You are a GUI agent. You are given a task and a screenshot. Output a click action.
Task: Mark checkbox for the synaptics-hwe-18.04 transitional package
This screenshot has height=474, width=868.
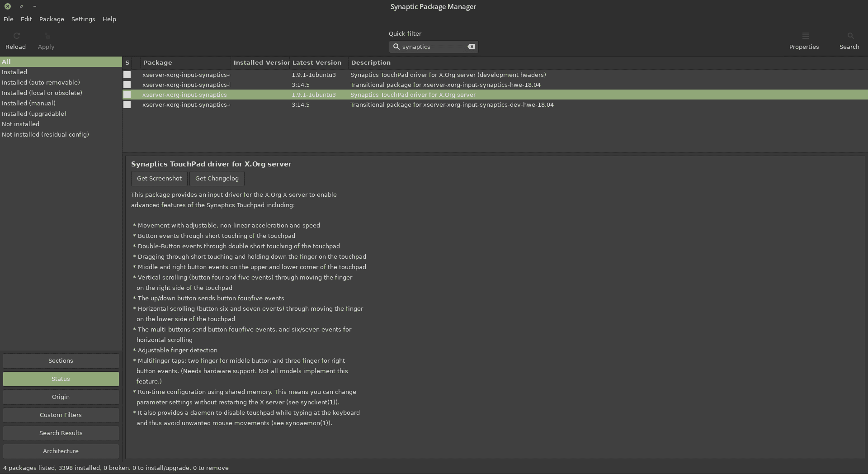click(x=127, y=85)
